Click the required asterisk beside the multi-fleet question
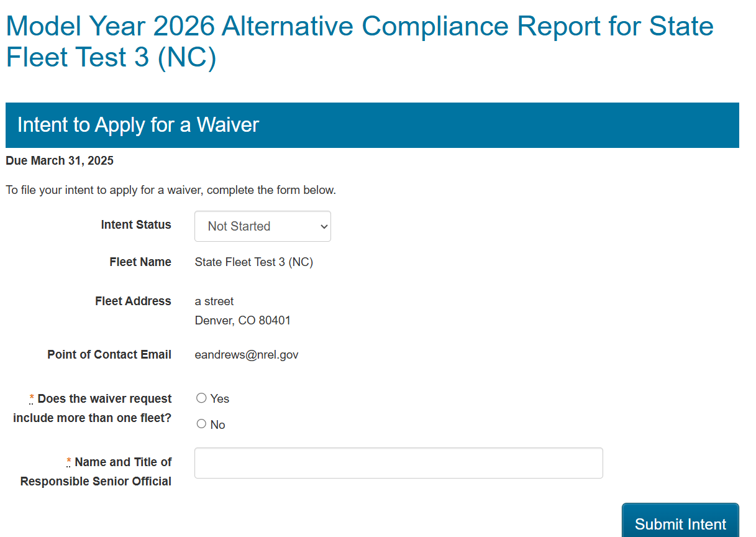Image resolution: width=756 pixels, height=537 pixels. click(x=32, y=398)
